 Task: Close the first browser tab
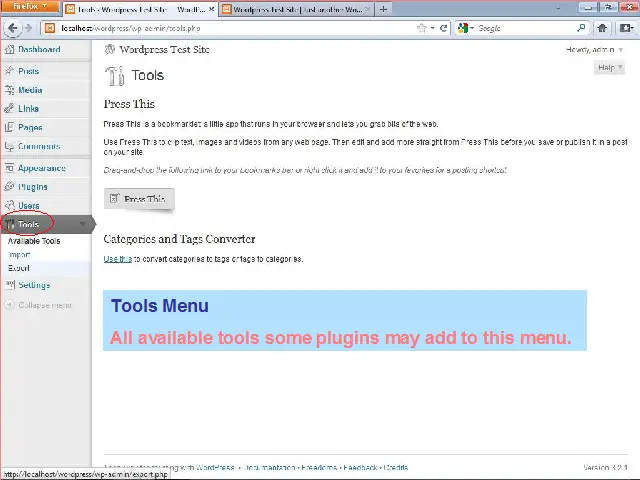pos(211,9)
